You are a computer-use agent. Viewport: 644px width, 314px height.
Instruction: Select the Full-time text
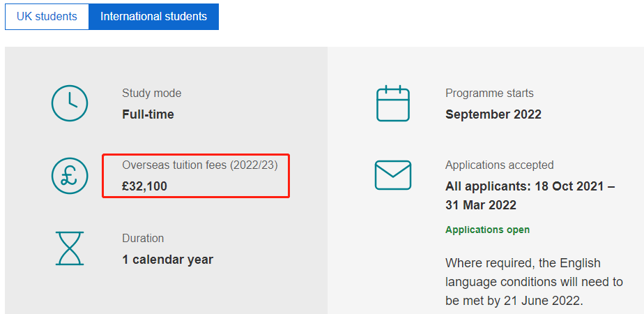coord(148,114)
